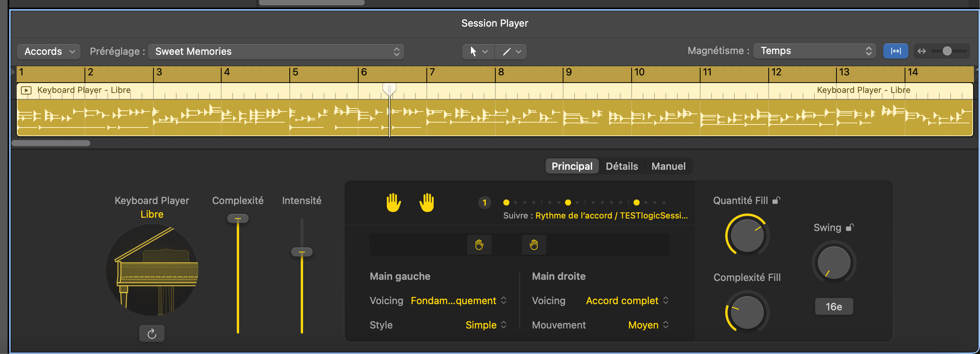Click the right hand icon

427,203
